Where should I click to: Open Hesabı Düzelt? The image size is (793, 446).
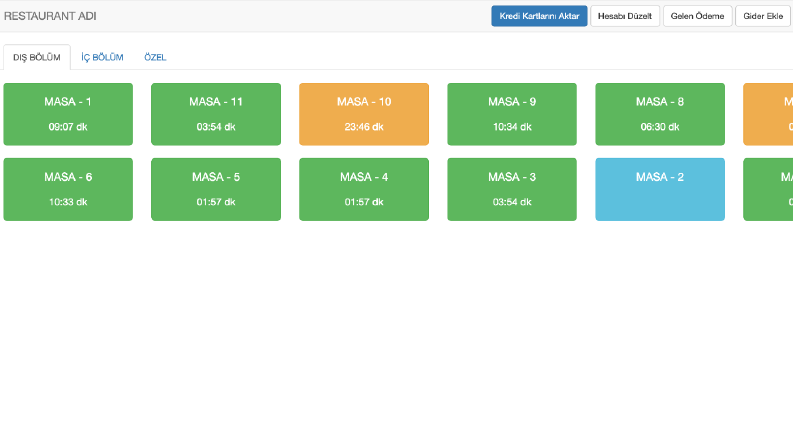point(625,16)
